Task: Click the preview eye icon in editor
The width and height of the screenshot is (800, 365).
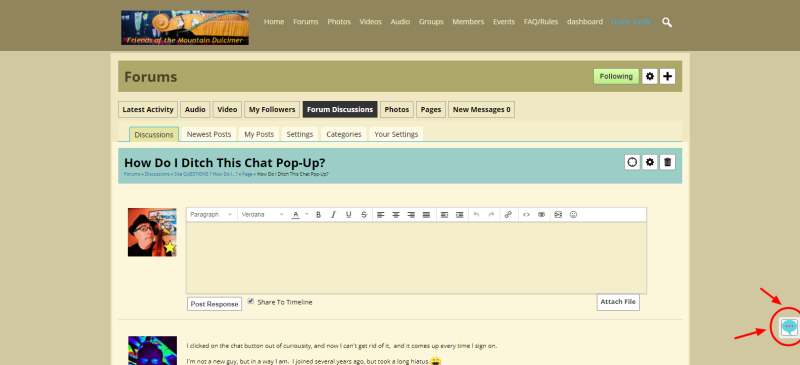Action: coord(542,215)
